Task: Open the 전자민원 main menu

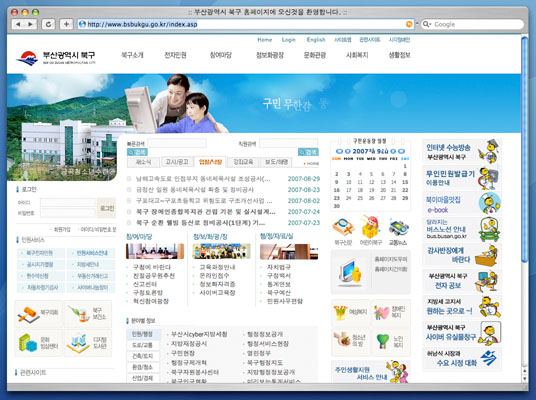Action: pyautogui.click(x=175, y=55)
